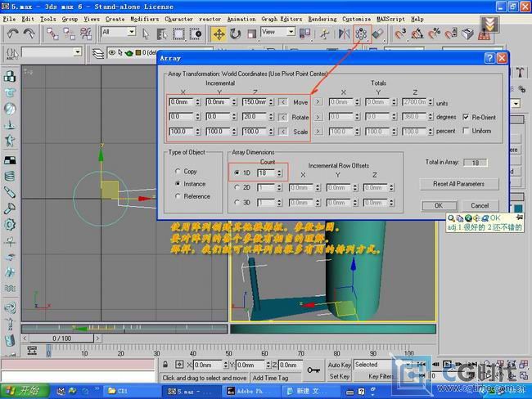Open the Layer Manager icon

click(x=98, y=53)
